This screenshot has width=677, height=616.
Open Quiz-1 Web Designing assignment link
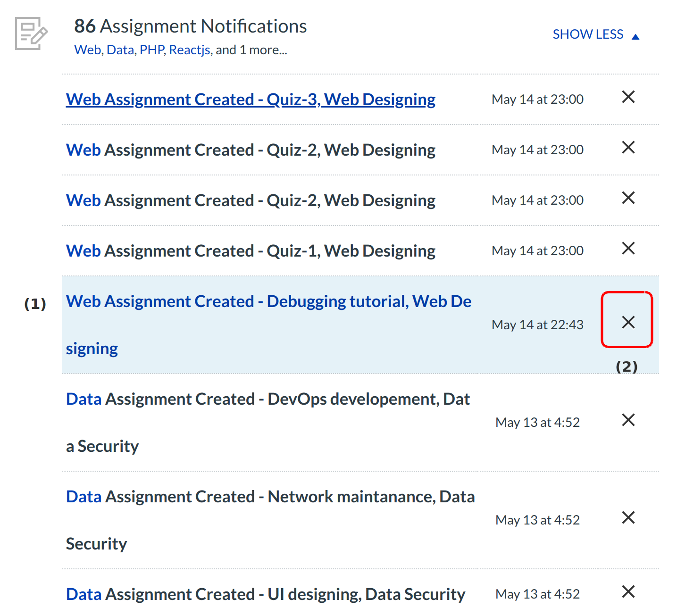pos(251,251)
